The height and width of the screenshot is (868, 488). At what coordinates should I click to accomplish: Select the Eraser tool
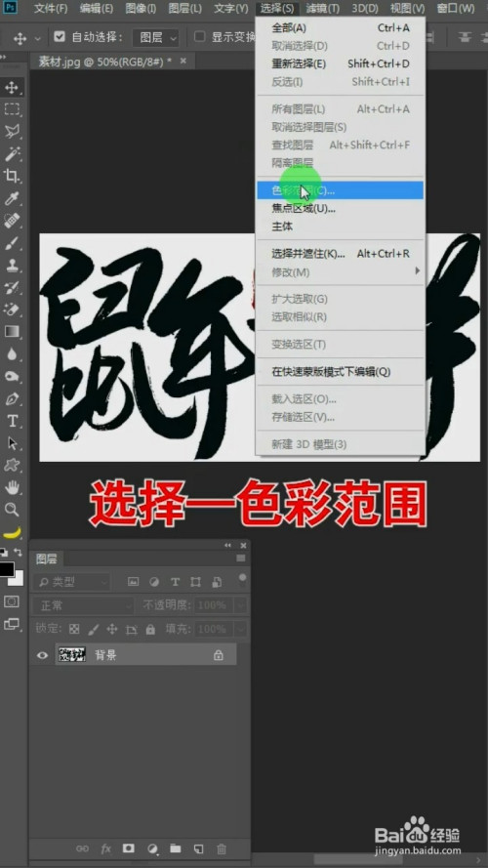[12, 309]
